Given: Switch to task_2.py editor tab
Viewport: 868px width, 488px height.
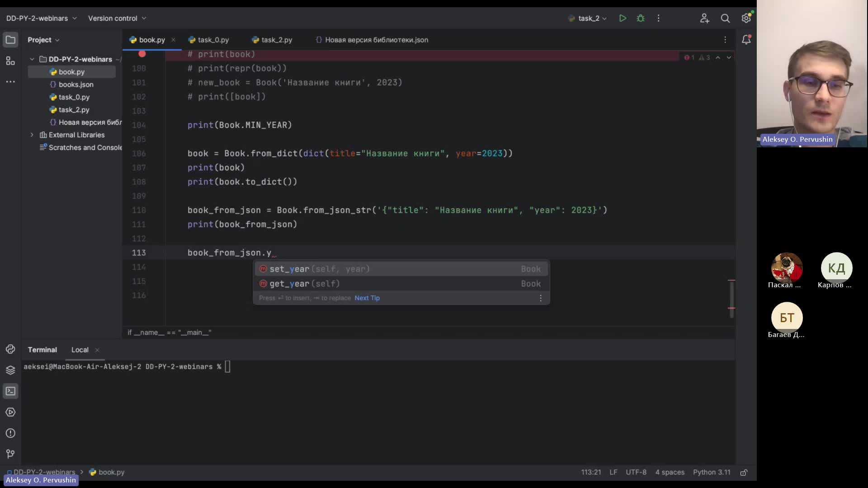Looking at the screenshot, I should [272, 40].
